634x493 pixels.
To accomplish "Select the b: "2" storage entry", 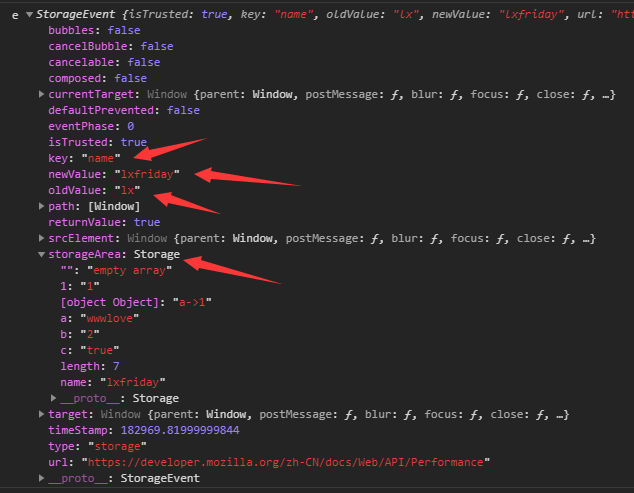I will 80,334.
